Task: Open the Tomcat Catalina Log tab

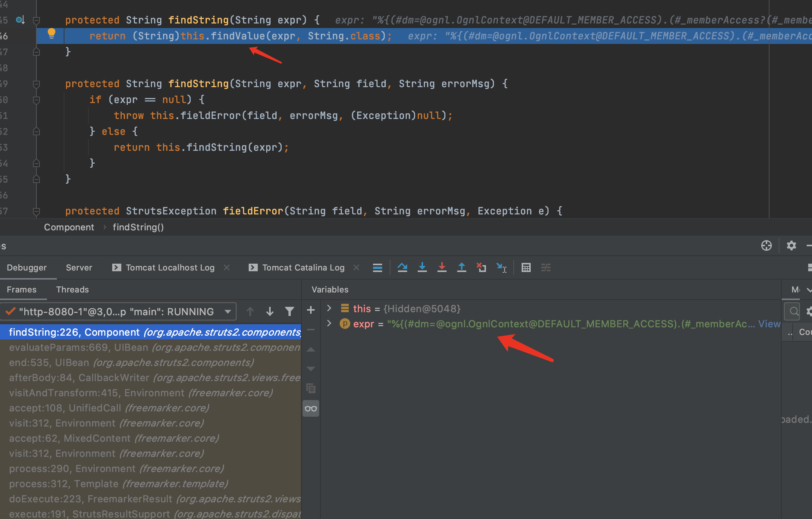Action: [x=296, y=267]
